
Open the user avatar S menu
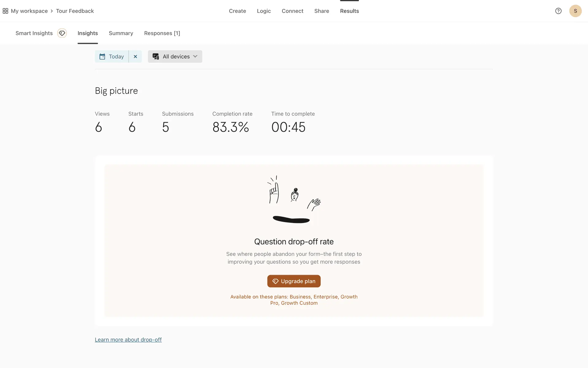(575, 11)
